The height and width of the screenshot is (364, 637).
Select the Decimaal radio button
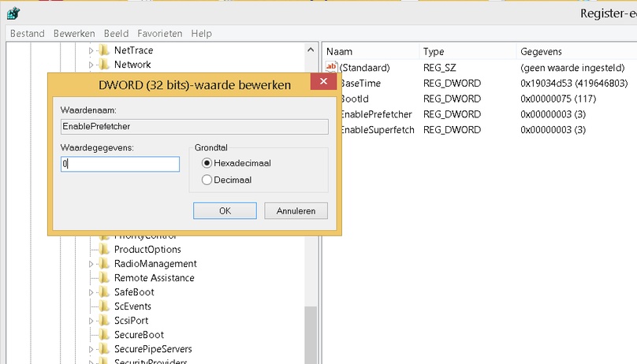point(207,180)
